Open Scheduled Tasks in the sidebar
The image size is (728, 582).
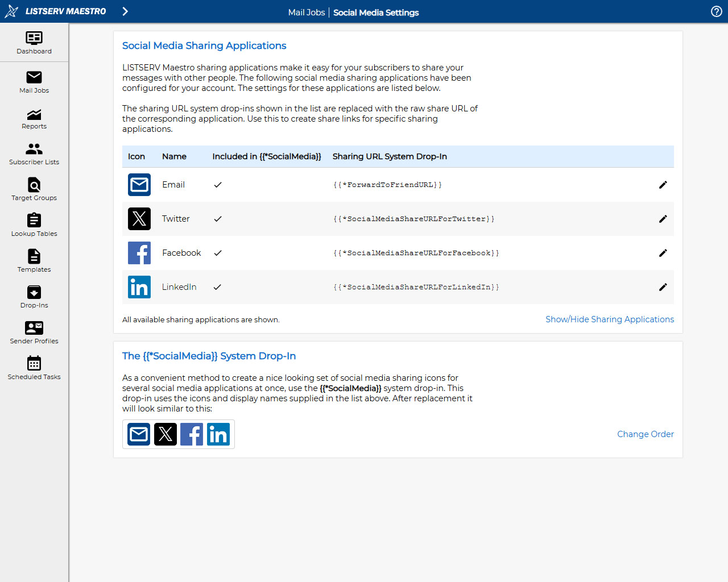click(34, 369)
